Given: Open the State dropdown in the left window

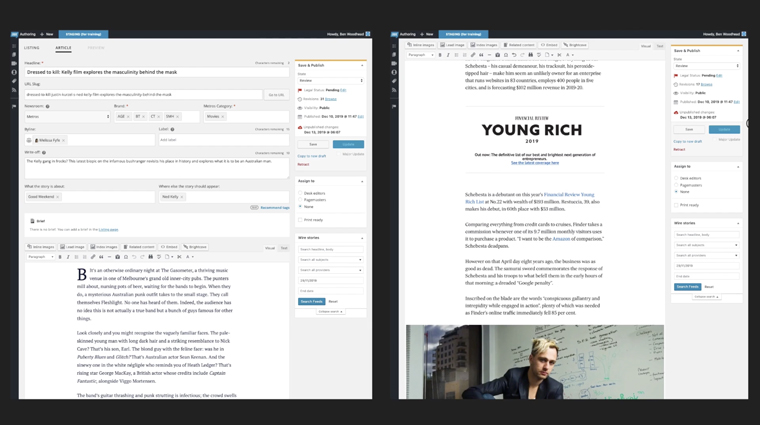Looking at the screenshot, I should click(x=331, y=80).
